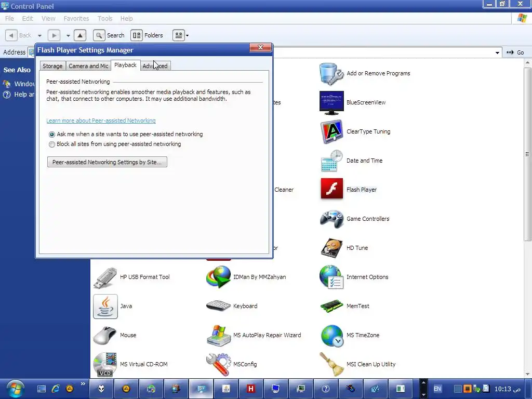Click the clock showing 10:13
This screenshot has height=399, width=532.
click(507, 389)
